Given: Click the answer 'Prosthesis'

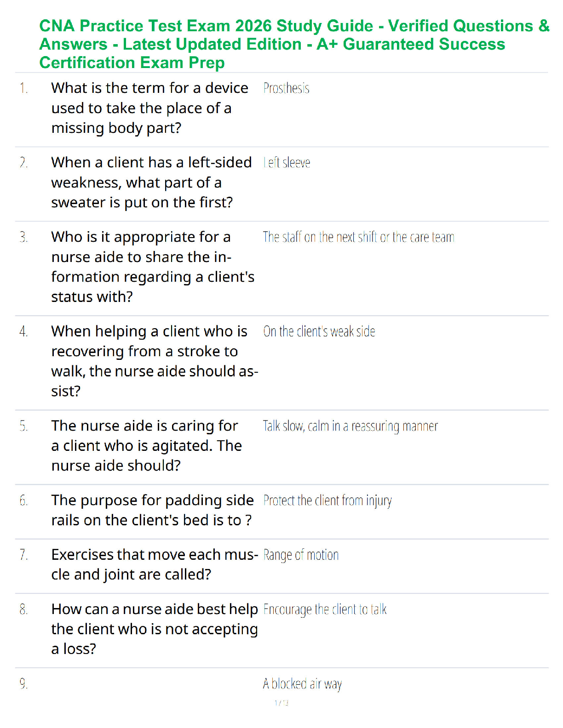Looking at the screenshot, I should click(x=286, y=88).
